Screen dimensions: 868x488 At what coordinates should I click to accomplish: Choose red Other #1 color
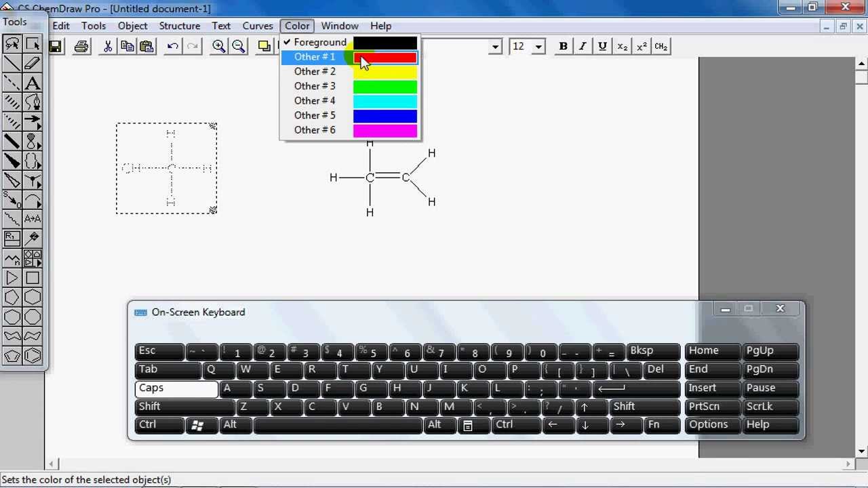(350, 57)
